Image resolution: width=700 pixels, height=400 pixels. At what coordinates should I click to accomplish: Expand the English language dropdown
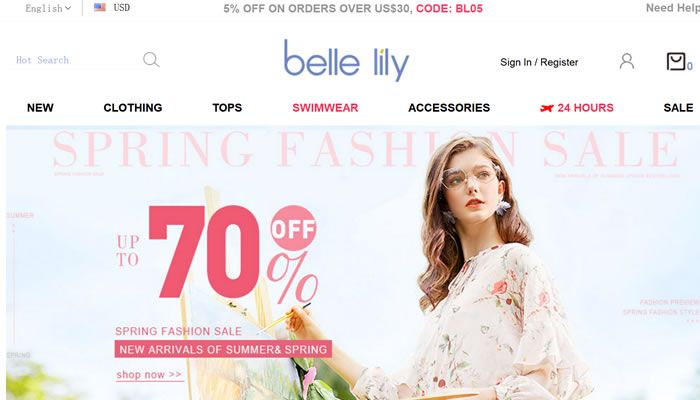[x=48, y=8]
